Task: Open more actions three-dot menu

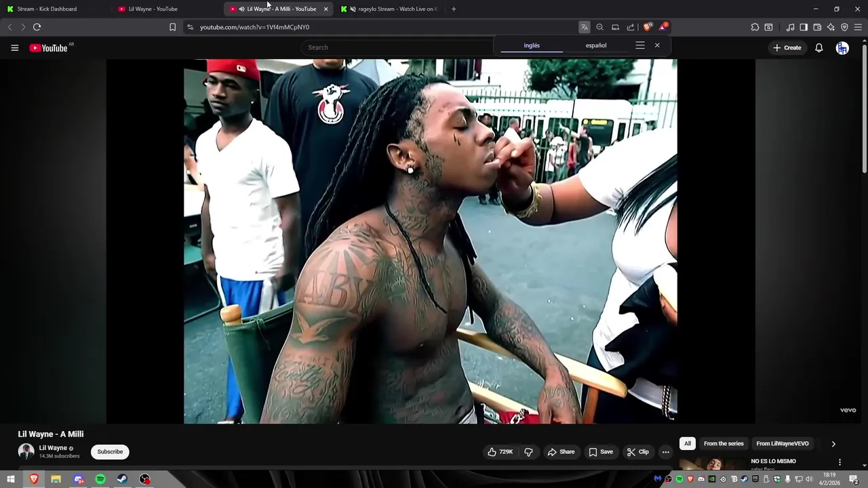Action: 665,452
